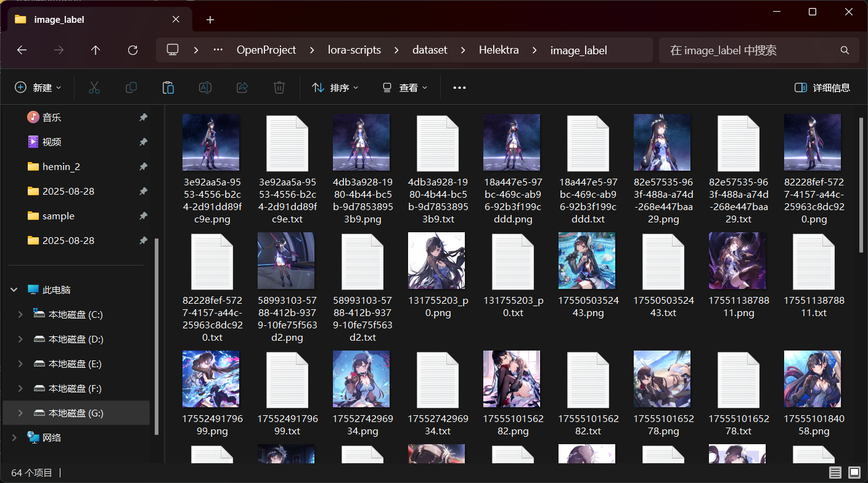
Task: Select thumbnail 131755203_p0.png image
Action: [436, 261]
